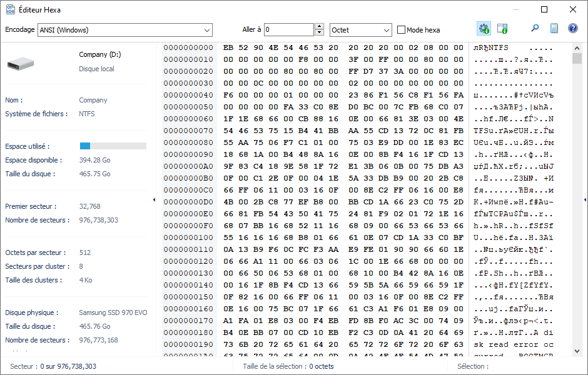Click the Aller à offset input field
588x375 pixels.
point(288,30)
